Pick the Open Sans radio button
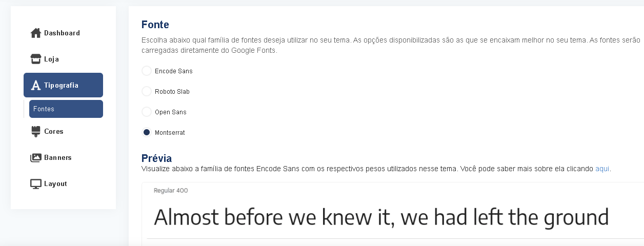Screen dimensions: 644x246 (x=147, y=112)
